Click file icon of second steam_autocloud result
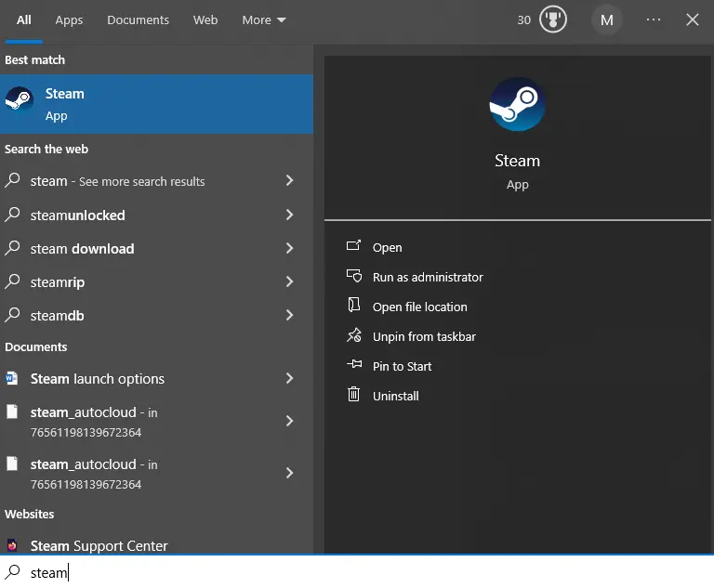 coord(12,464)
